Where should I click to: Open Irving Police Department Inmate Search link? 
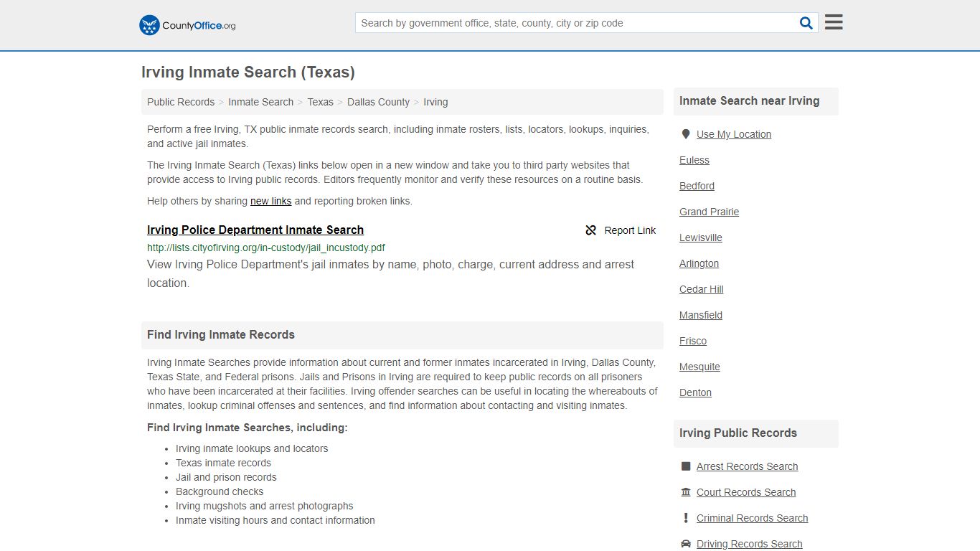coord(255,230)
